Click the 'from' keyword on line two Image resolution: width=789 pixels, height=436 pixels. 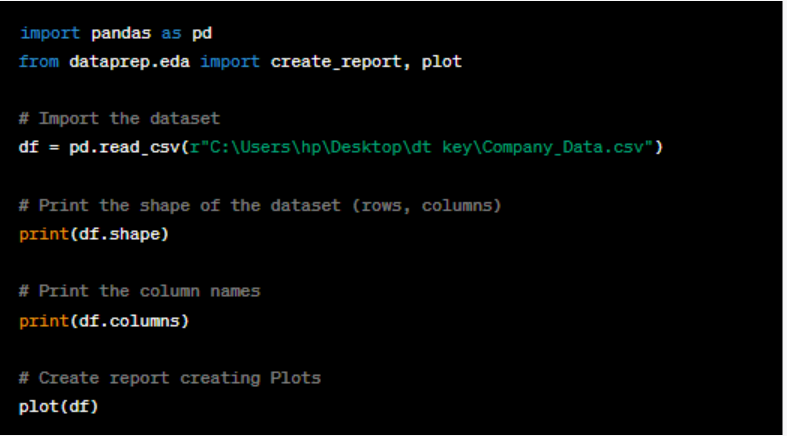[39, 62]
